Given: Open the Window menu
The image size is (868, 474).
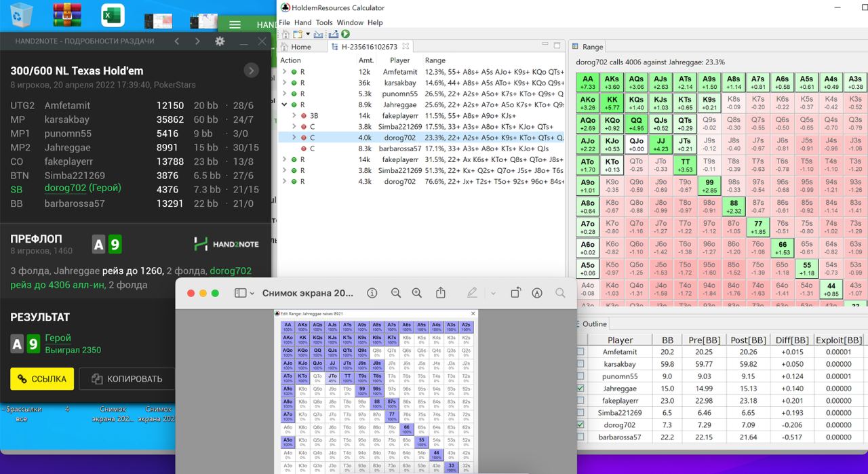Looking at the screenshot, I should [351, 22].
